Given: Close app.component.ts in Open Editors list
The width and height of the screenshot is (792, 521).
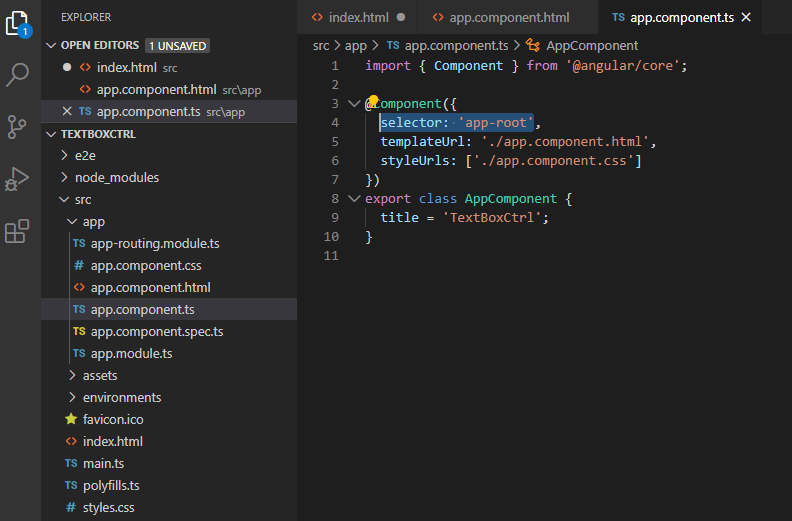Looking at the screenshot, I should 67,111.
